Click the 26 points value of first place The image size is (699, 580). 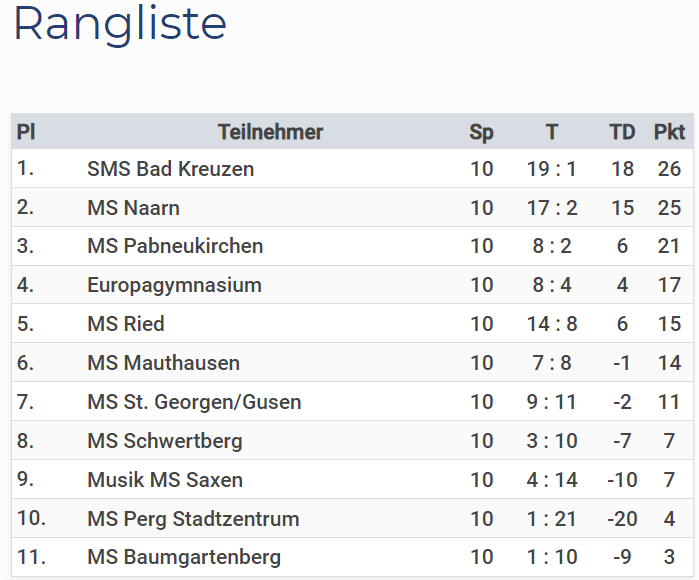tap(669, 169)
